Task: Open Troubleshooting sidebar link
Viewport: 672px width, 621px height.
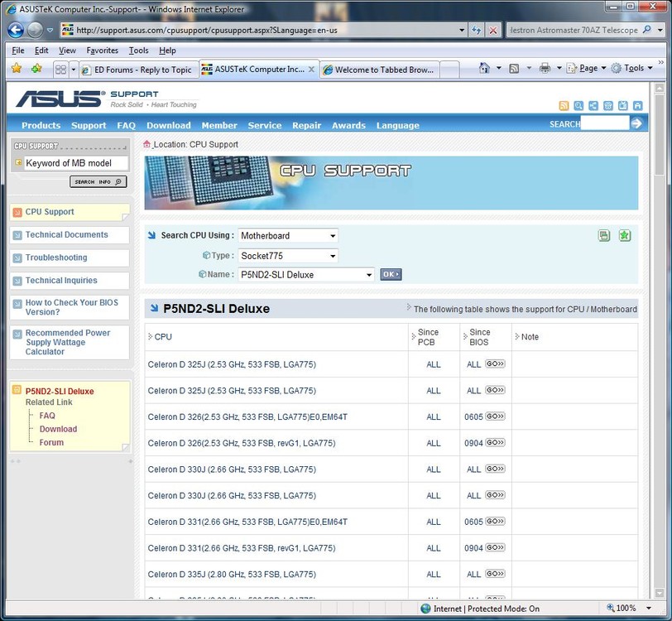Action: pos(56,258)
